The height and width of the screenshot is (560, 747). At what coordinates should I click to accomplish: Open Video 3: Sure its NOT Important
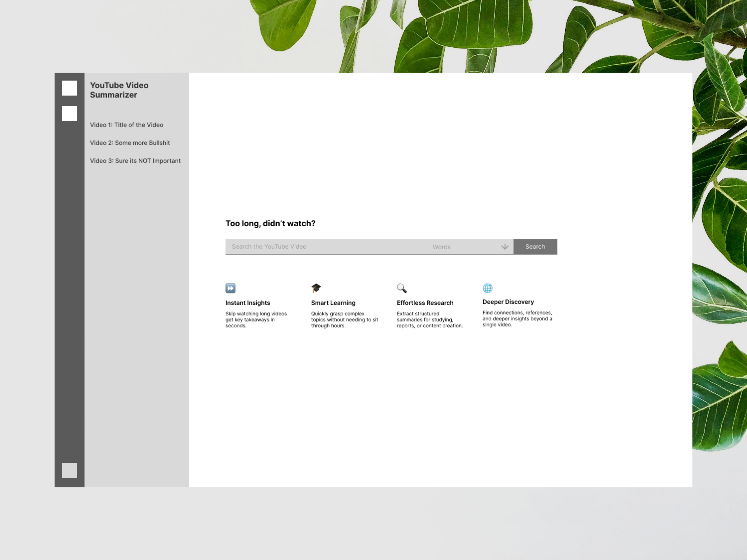click(135, 161)
